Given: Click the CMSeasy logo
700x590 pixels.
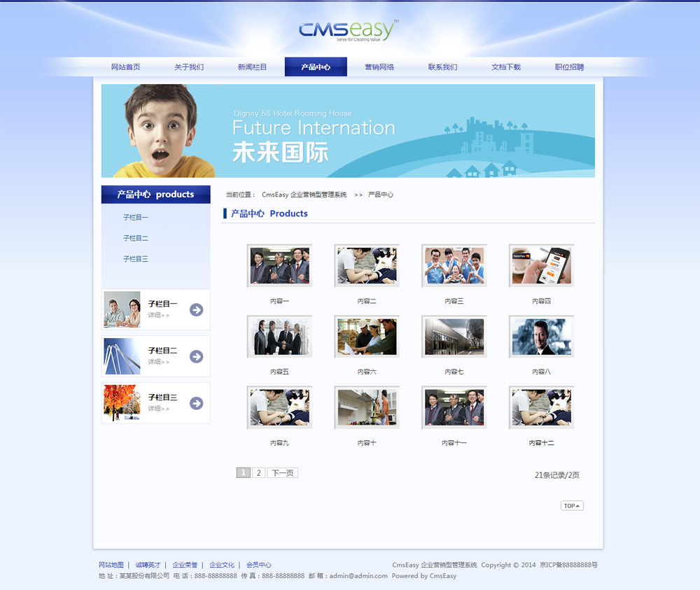Looking at the screenshot, I should coord(348,31).
